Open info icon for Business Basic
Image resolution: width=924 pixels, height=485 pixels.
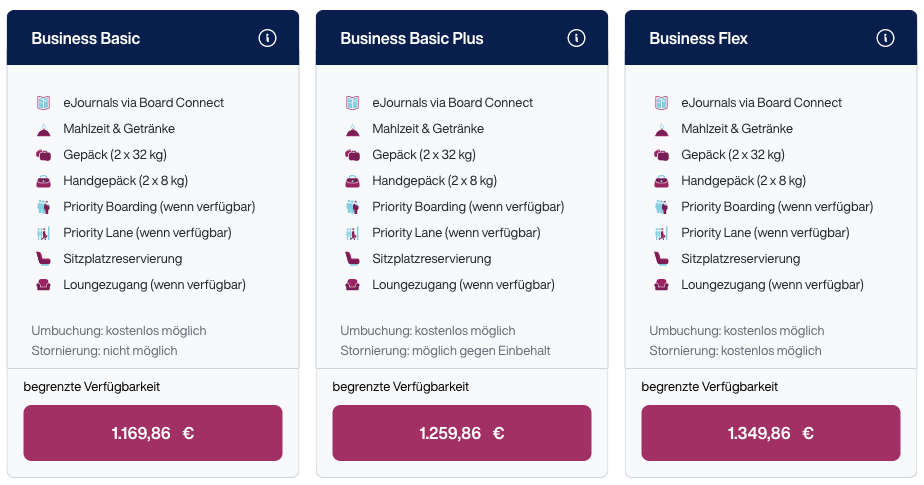(267, 38)
